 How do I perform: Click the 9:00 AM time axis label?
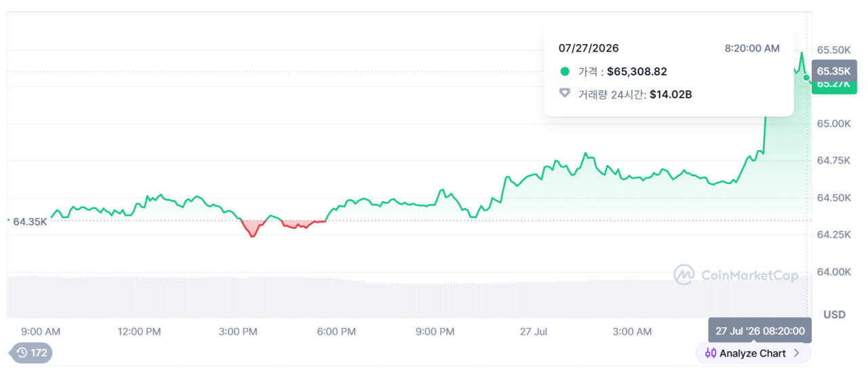click(x=41, y=331)
